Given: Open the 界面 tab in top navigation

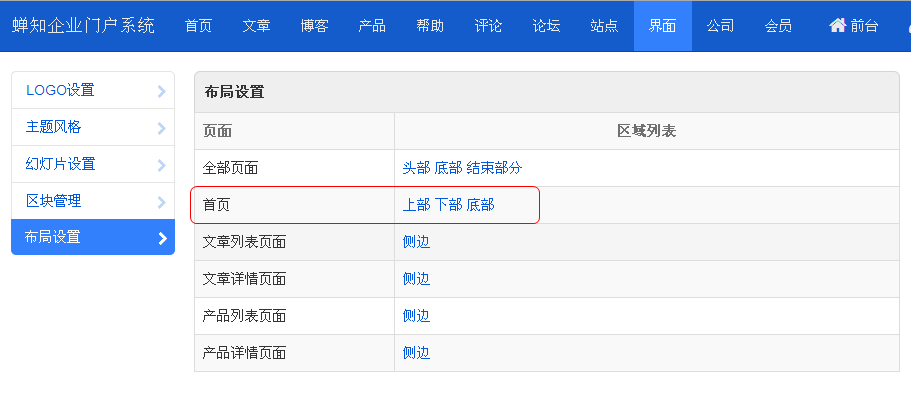Looking at the screenshot, I should tap(662, 26).
